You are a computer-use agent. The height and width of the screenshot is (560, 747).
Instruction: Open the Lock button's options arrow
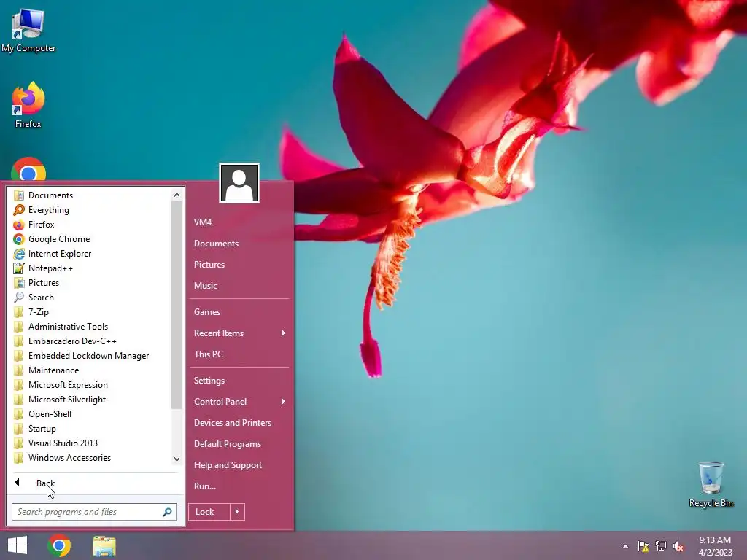point(237,512)
